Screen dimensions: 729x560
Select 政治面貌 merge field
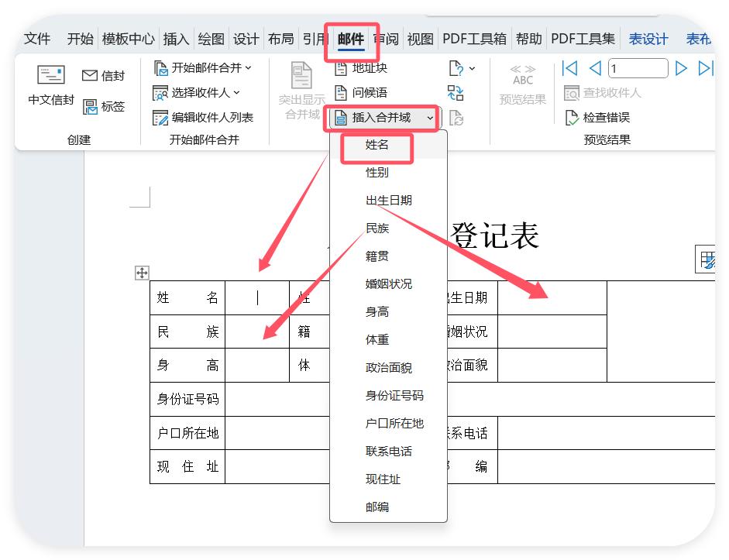click(389, 368)
